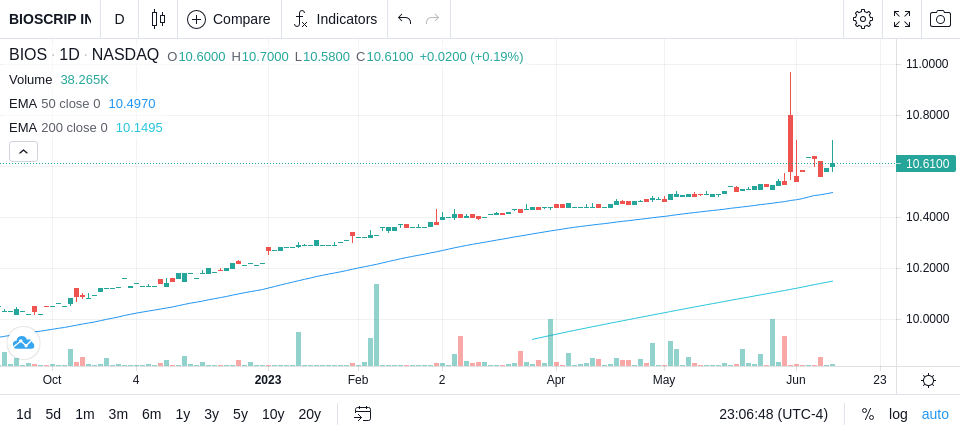Click the 11.0000 price axis label
The width and height of the screenshot is (960, 433).
[928, 64]
